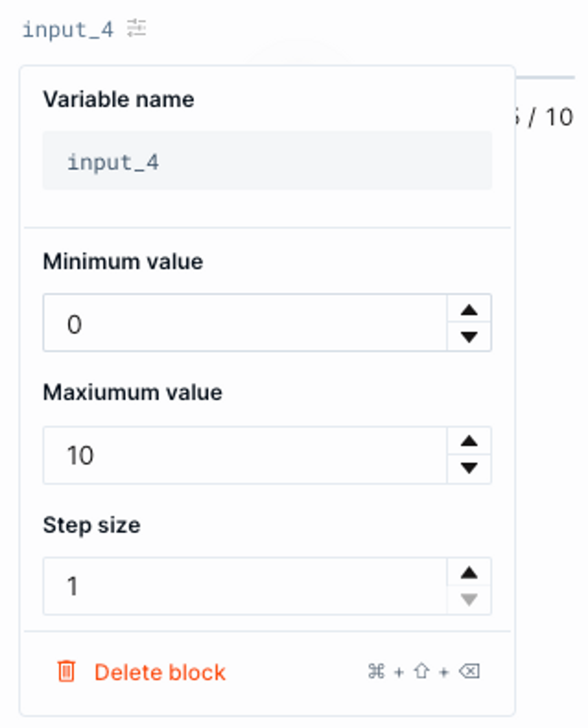Screen dimensions: 588x728
Task: Click the 'Variable name' label
Action: [119, 100]
